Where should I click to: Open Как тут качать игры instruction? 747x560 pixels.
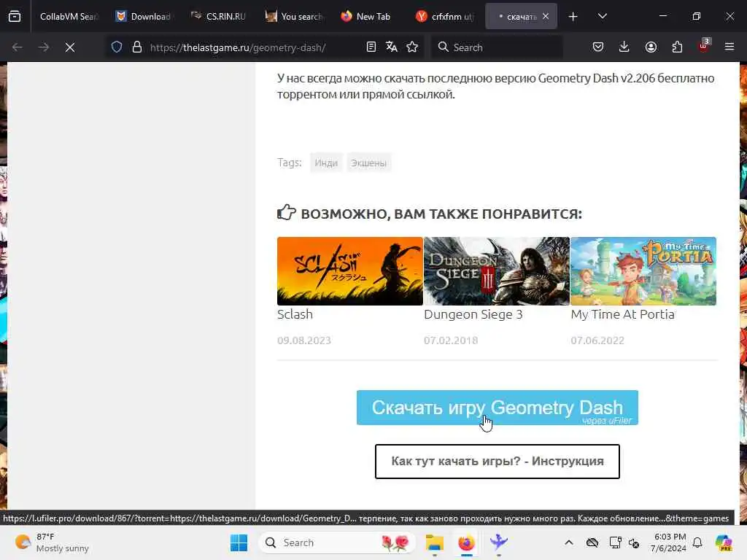pos(498,462)
